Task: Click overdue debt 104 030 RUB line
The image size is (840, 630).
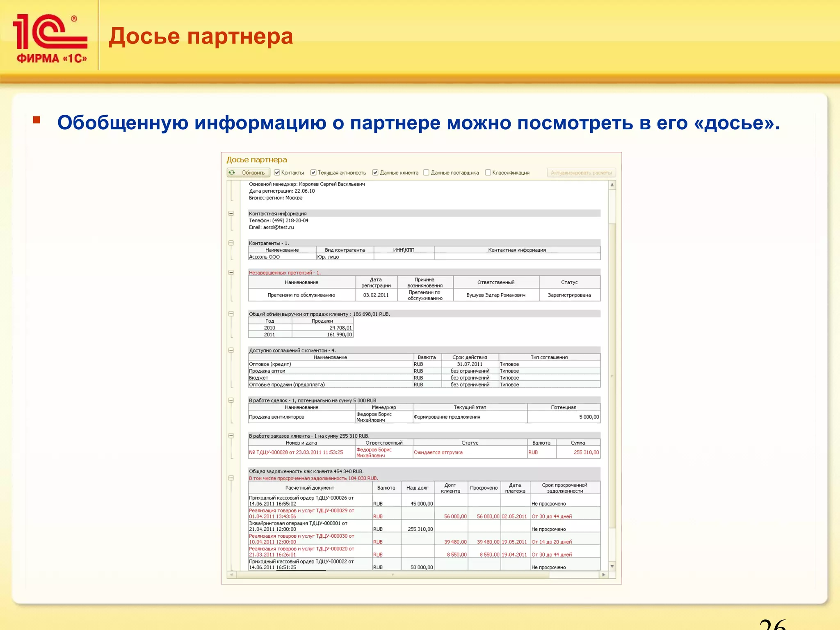Action: pos(313,478)
